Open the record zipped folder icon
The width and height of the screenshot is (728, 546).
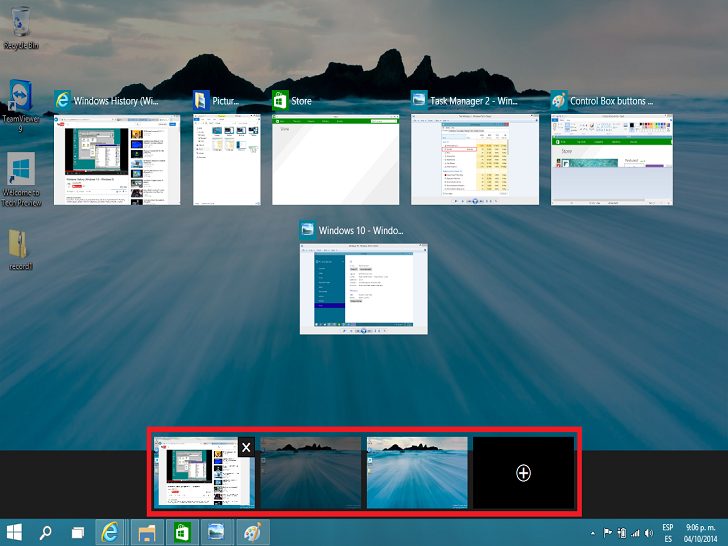(20, 250)
